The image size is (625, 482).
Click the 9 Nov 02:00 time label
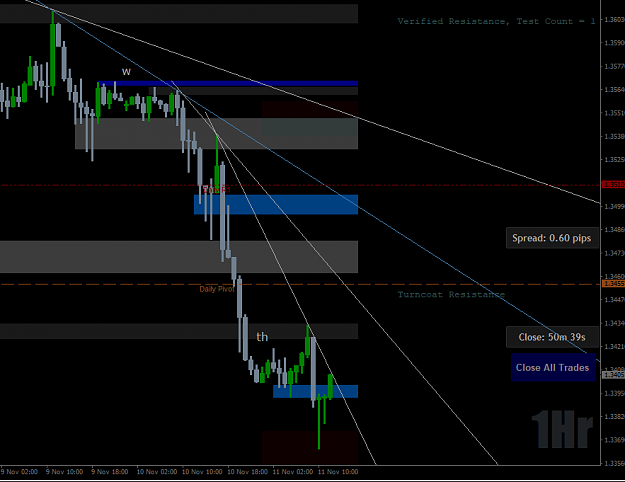(20, 472)
